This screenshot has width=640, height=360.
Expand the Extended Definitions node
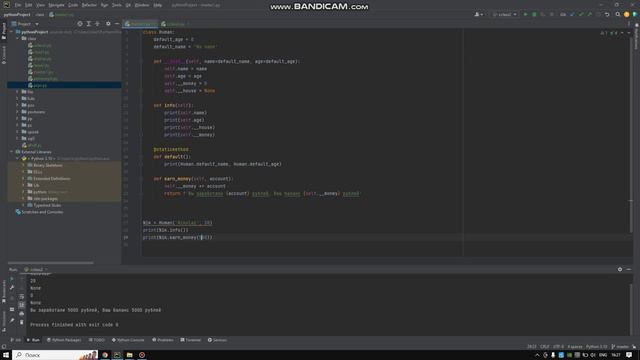coord(23,179)
